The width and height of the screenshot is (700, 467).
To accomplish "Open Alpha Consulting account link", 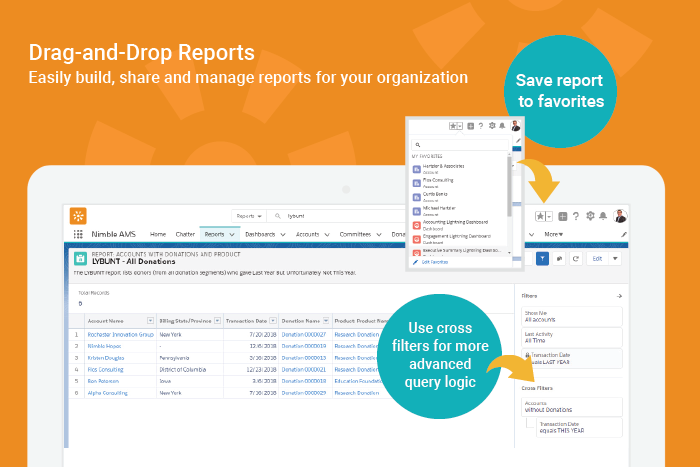I will coord(108,393).
